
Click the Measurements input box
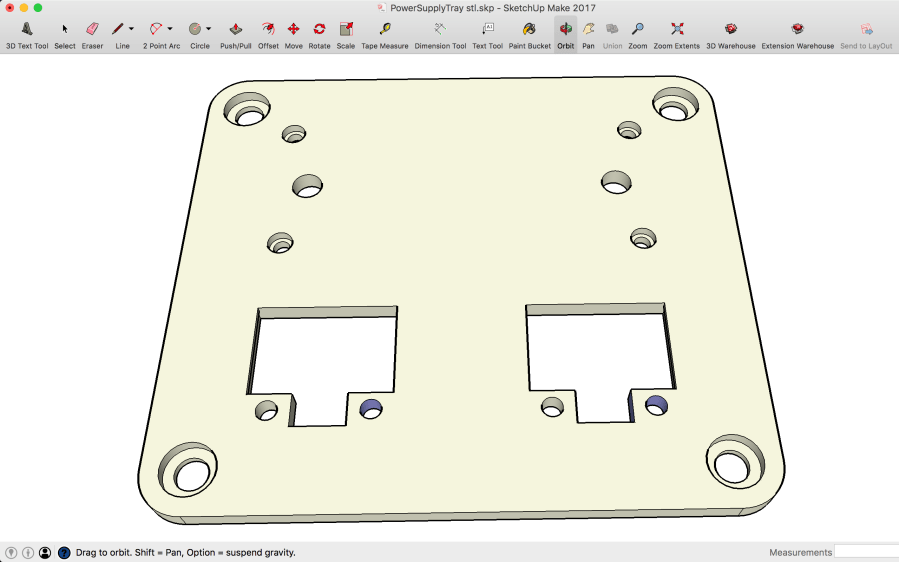click(865, 552)
